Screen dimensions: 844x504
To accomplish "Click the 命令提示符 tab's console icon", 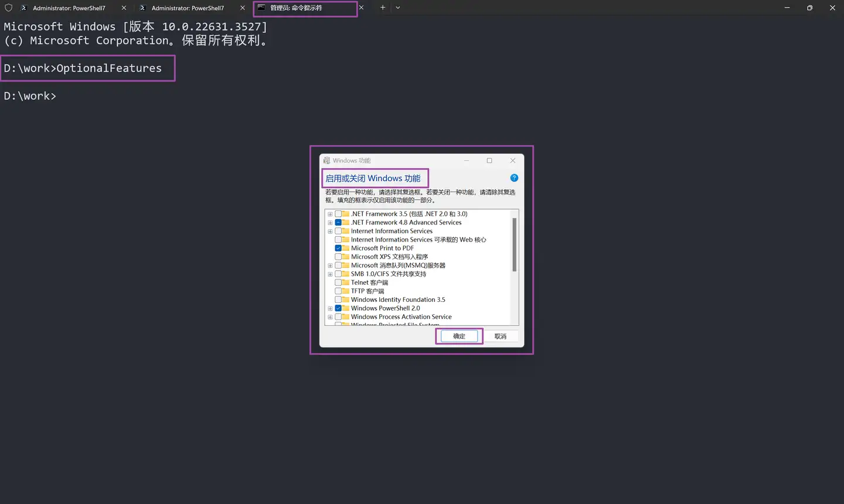I will [x=261, y=8].
